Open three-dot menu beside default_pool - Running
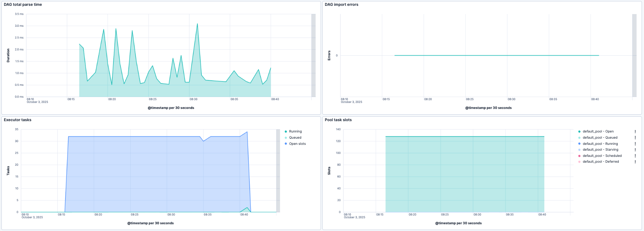This screenshot has height=231, width=644. [x=635, y=144]
